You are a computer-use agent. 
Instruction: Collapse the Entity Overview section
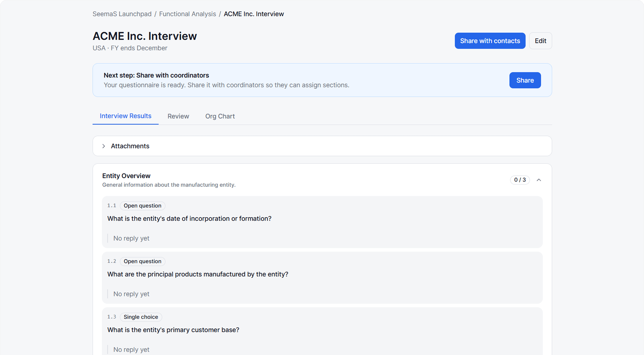539,180
